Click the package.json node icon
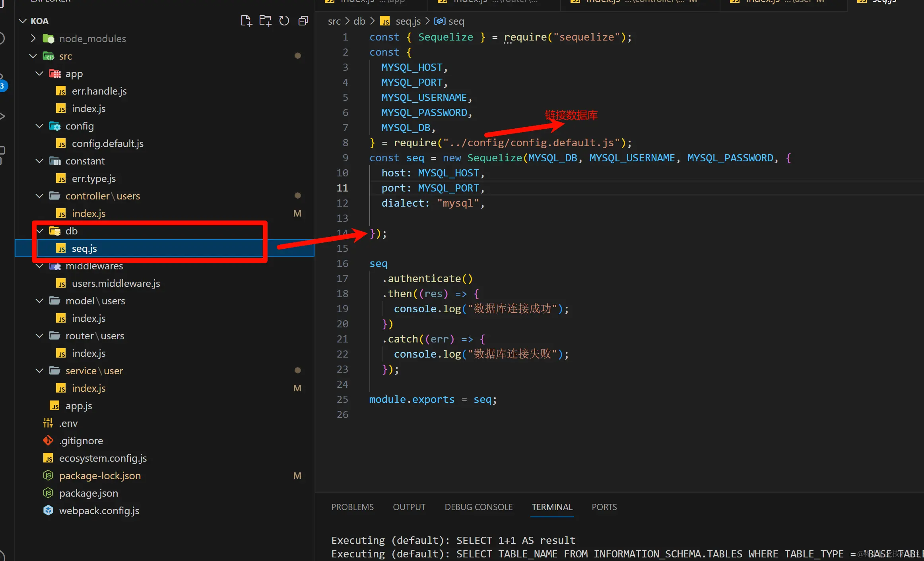 click(x=48, y=493)
